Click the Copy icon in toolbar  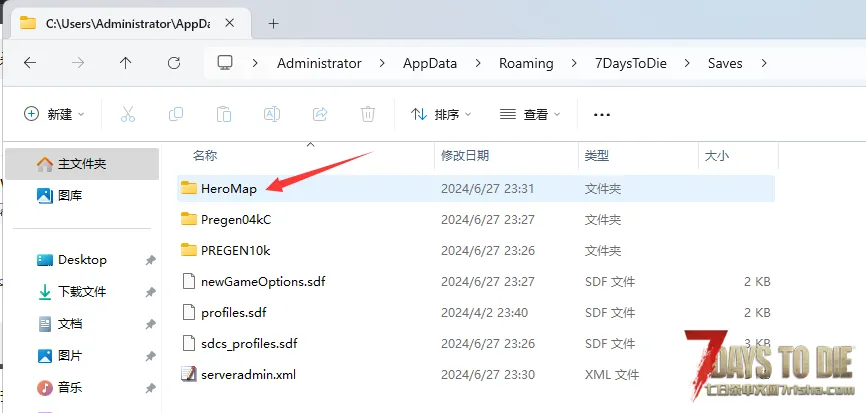[x=176, y=114]
